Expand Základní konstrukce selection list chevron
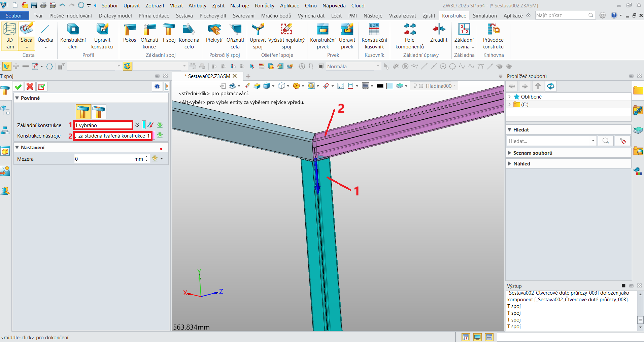This screenshot has width=644, height=342. pos(137,125)
